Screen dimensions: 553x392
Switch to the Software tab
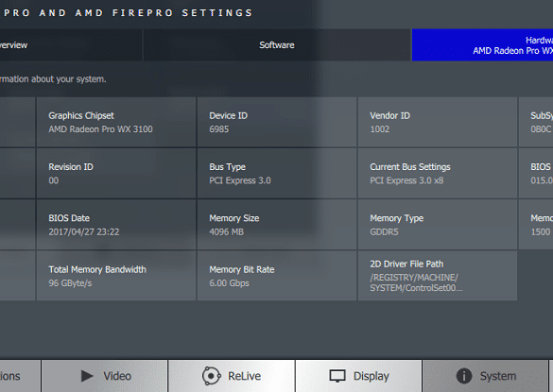coord(277,45)
